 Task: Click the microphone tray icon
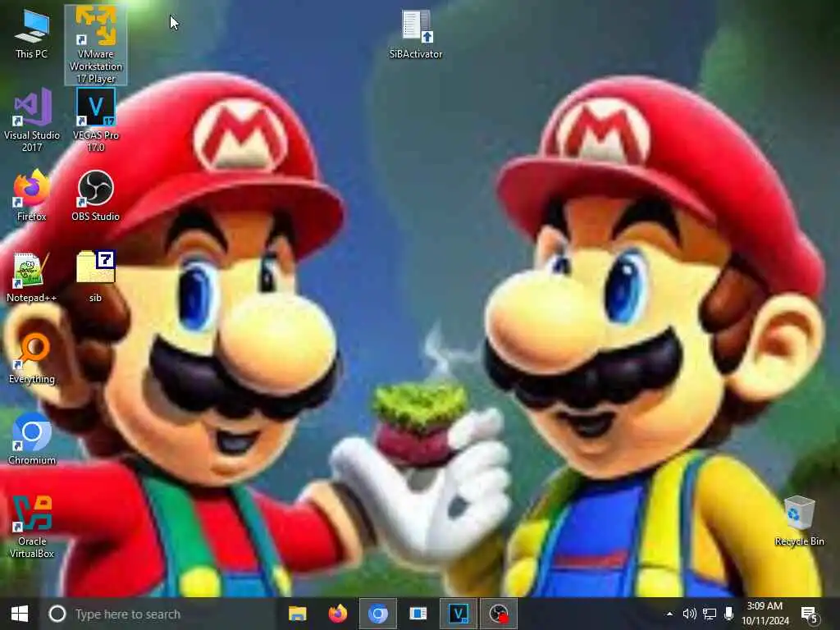(728, 614)
